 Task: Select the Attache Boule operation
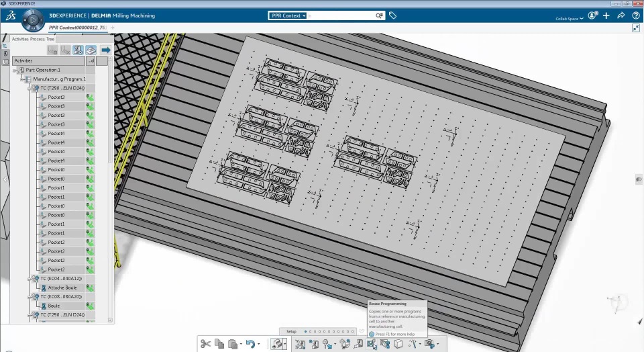[62, 288]
